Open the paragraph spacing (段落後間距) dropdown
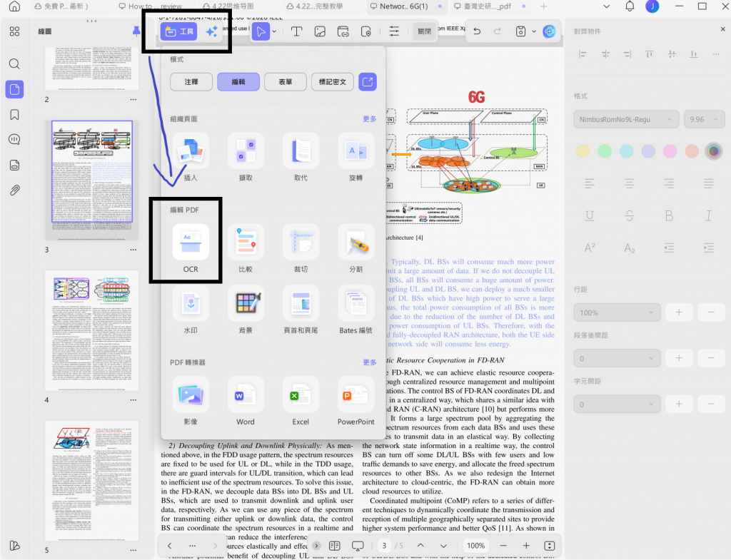731x560 pixels. click(x=617, y=358)
